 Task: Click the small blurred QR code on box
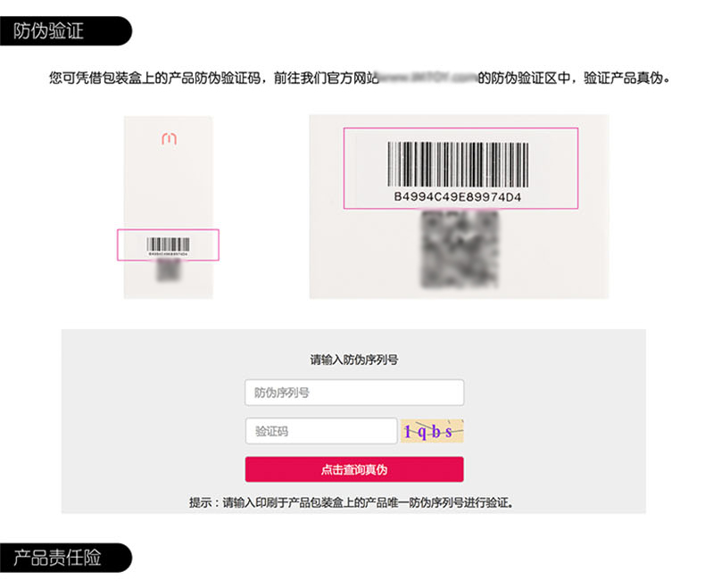coord(169,269)
